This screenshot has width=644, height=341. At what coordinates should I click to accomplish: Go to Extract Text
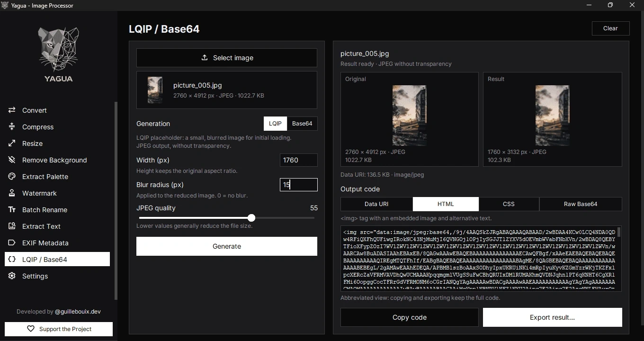click(57, 226)
